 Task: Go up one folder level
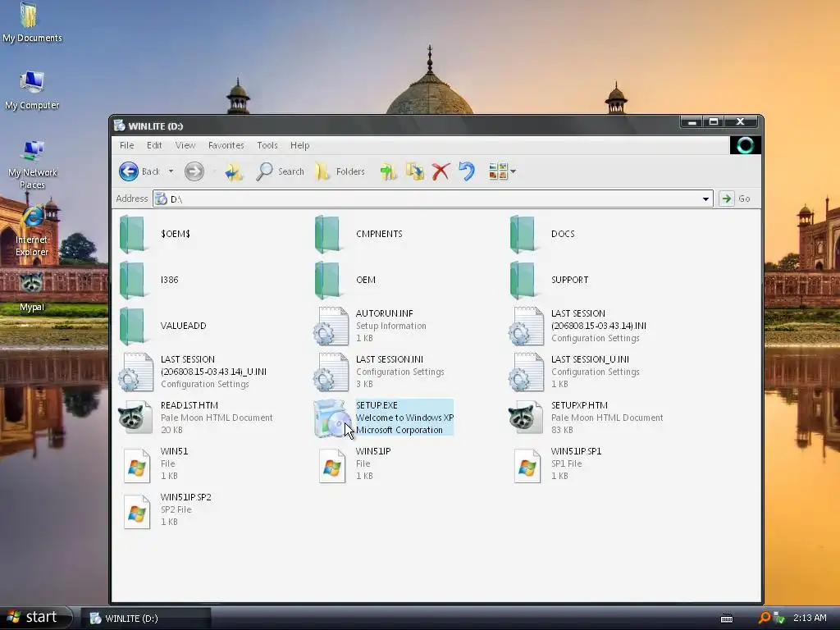pos(234,171)
